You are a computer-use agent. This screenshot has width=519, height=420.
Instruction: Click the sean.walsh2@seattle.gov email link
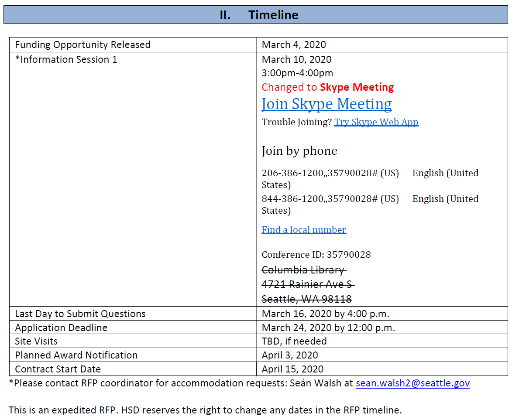click(412, 383)
